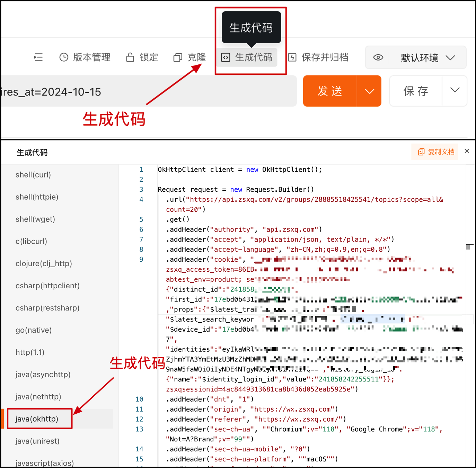Click the indent/collapse panel icon
476x468 pixels.
point(38,57)
